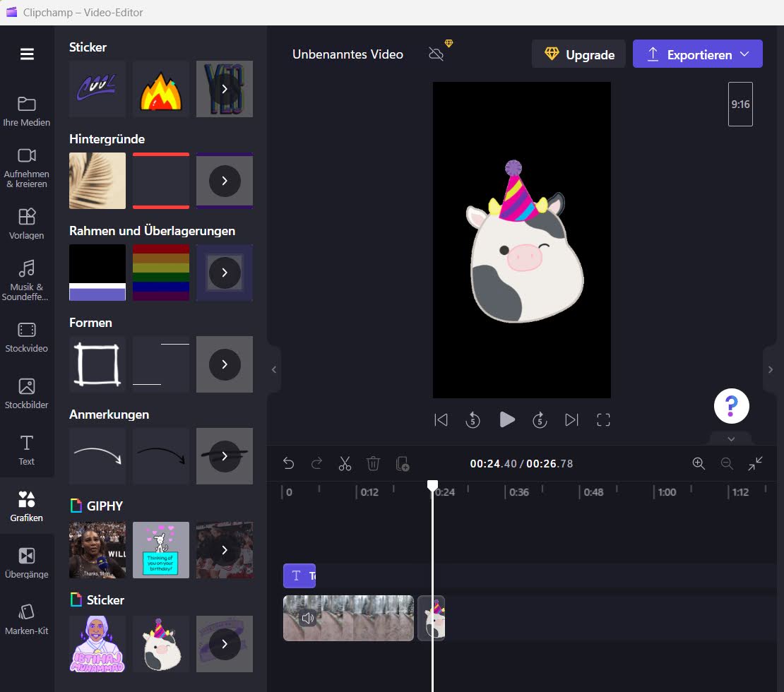The width and height of the screenshot is (784, 692).
Task: Toggle audio on the video clip
Action: 308,619
